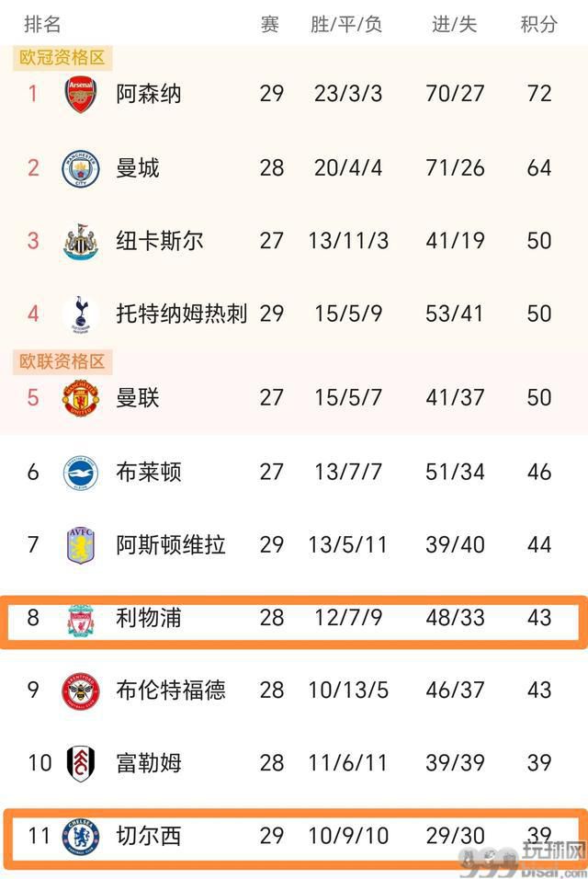This screenshot has height=879, width=588.
Task: Open the 欧冠资格区 label tag
Action: [62, 58]
